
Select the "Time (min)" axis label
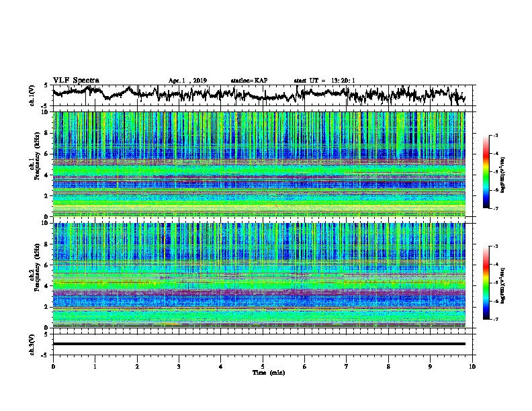click(269, 373)
